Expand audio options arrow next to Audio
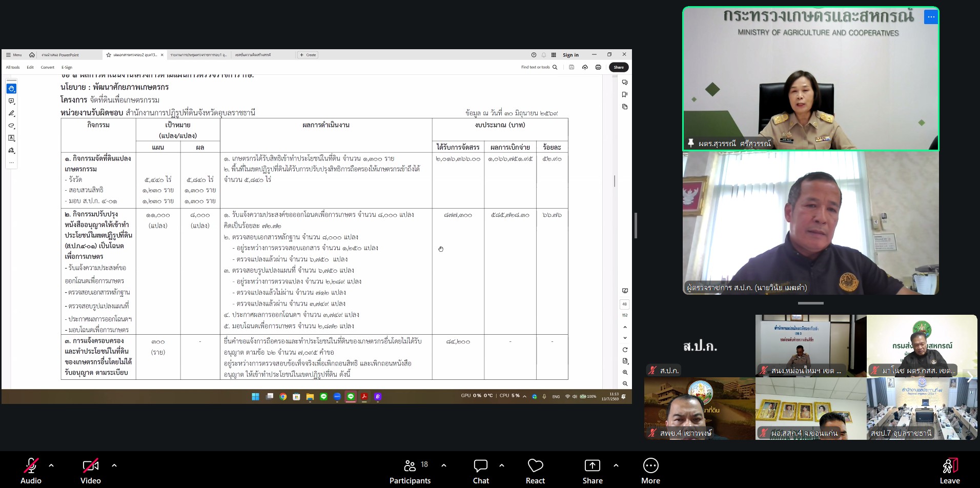 click(x=51, y=465)
